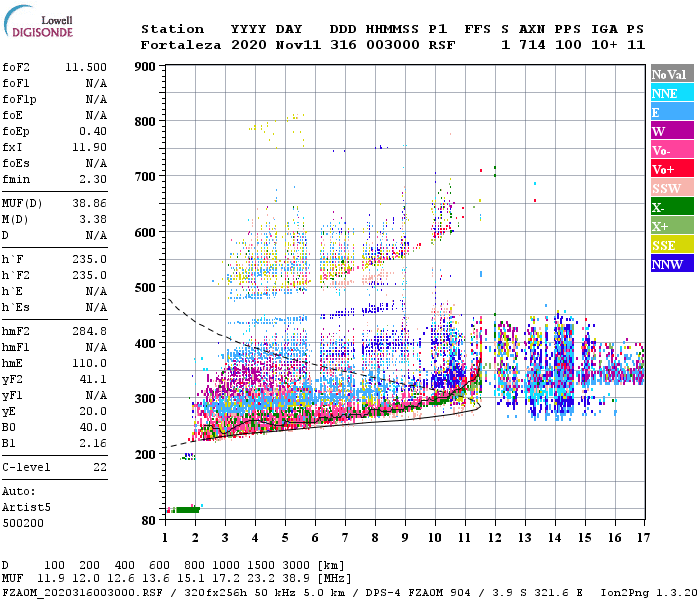The image size is (700, 600).
Task: Click the MUF table value 38.9
Action: point(296,579)
